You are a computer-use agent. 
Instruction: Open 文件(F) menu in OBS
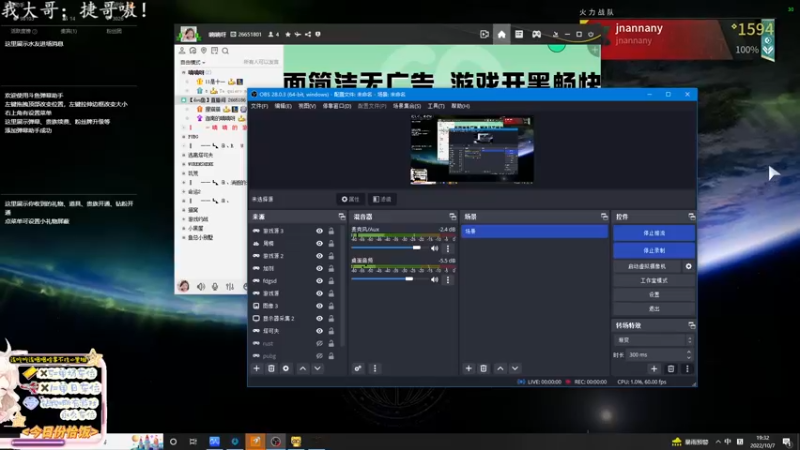259,106
